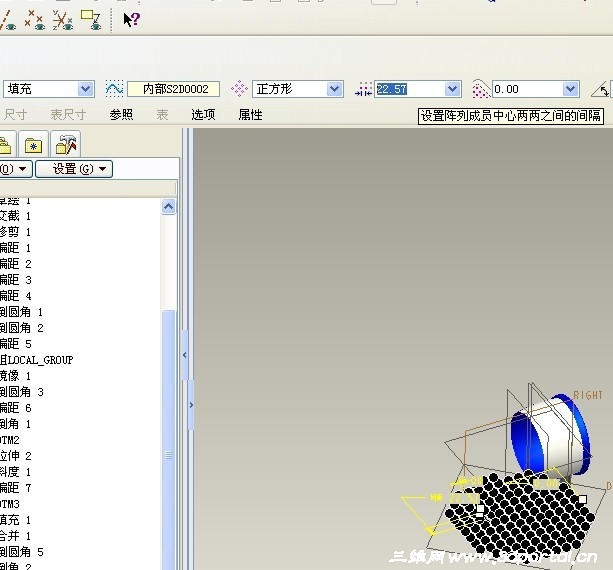Open the folder browser navigator tab
Screen dimensions: 613x570
tap(7, 144)
